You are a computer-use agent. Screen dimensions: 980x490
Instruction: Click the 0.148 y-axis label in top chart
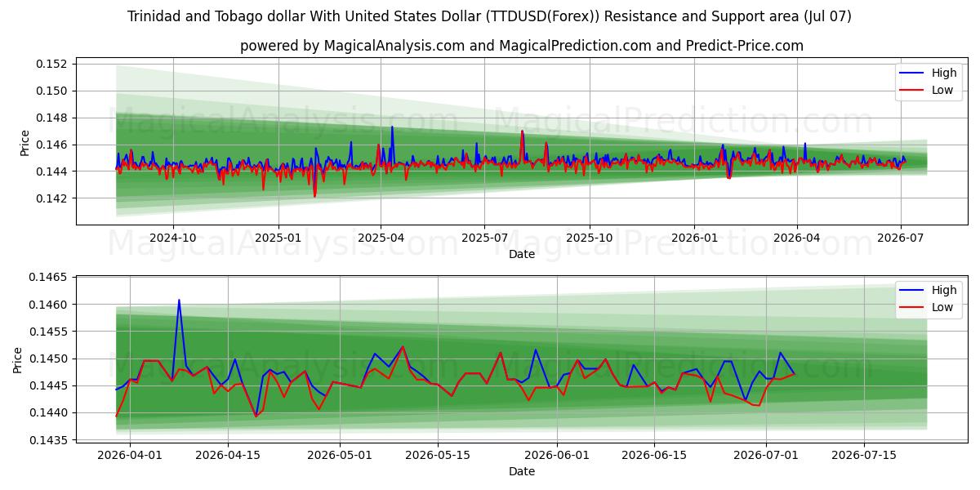pos(52,118)
